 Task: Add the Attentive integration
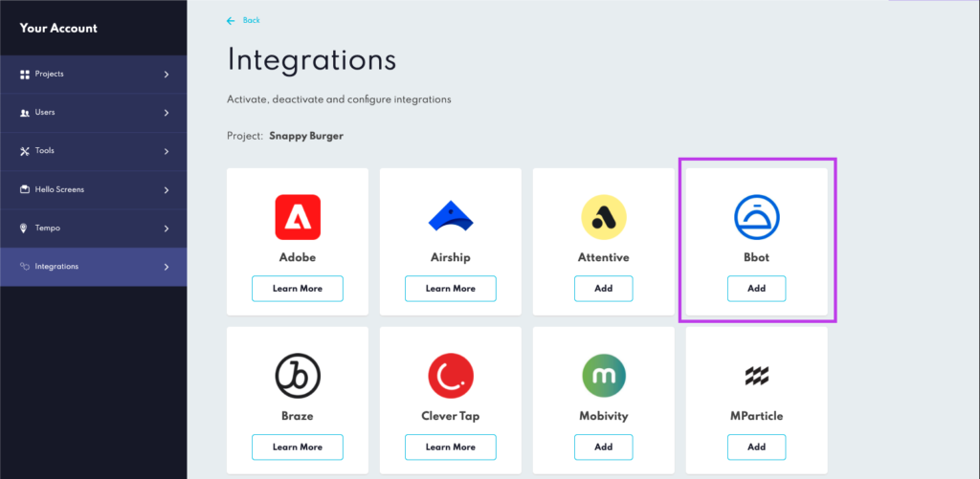click(x=603, y=288)
